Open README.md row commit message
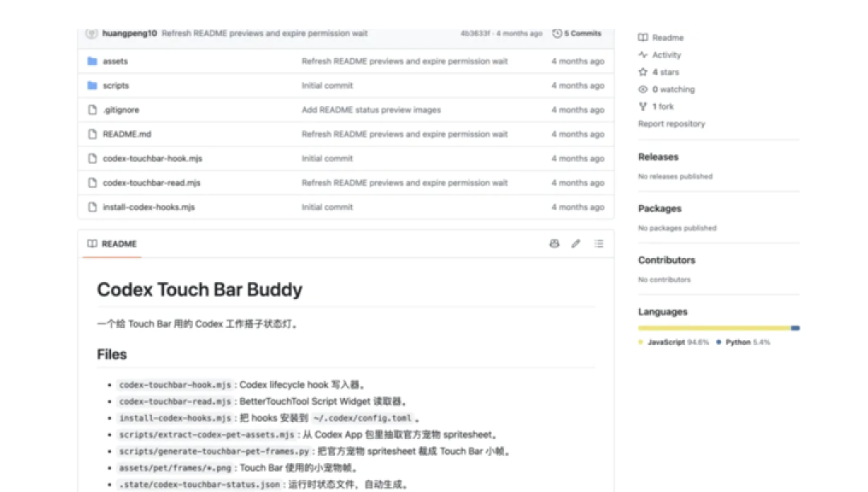868x492 pixels. tap(404, 134)
